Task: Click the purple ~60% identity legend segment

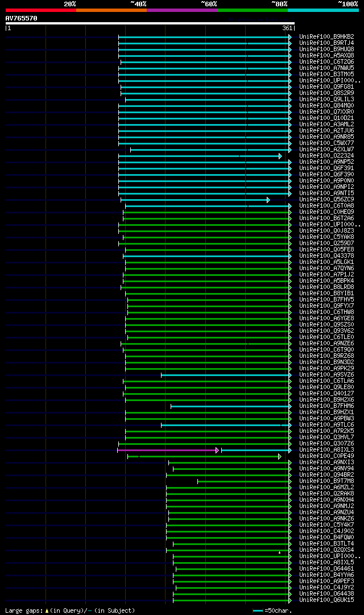Action: pos(182,10)
